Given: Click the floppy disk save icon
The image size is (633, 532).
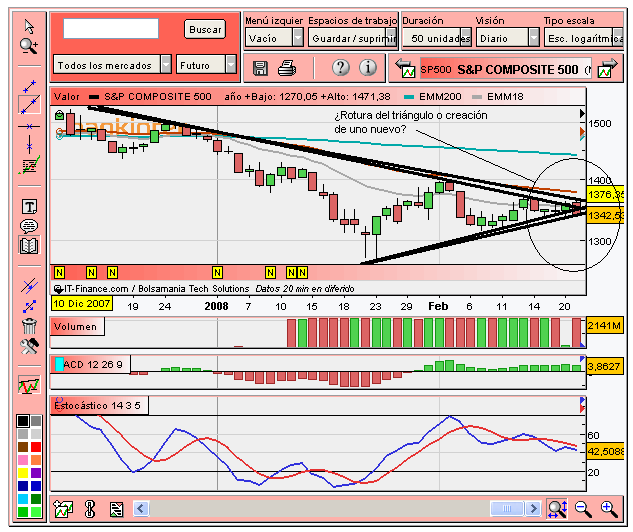Looking at the screenshot, I should pyautogui.click(x=260, y=68).
